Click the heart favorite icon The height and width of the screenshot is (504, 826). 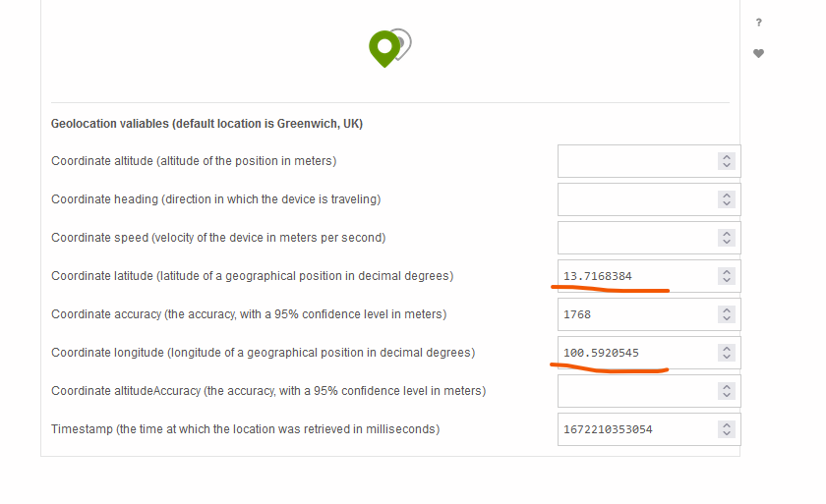point(759,54)
